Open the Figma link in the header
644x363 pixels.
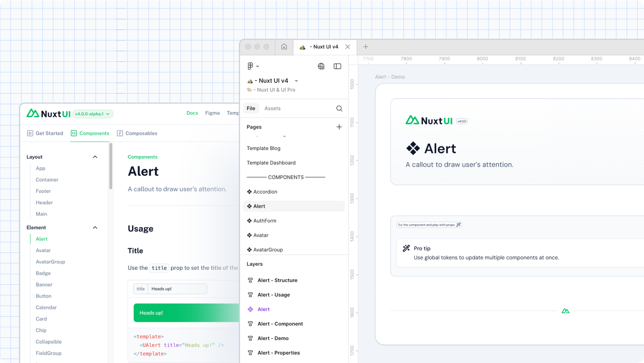point(212,113)
